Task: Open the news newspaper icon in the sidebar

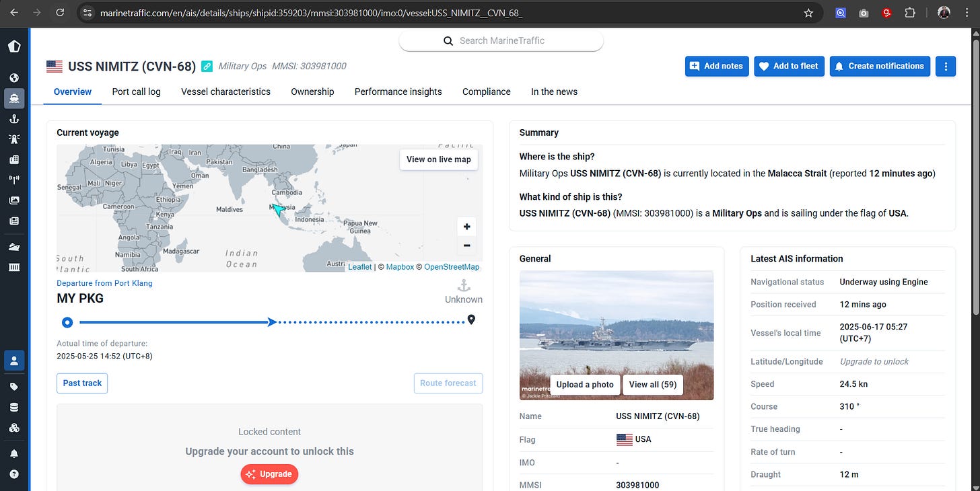Action: pyautogui.click(x=14, y=220)
